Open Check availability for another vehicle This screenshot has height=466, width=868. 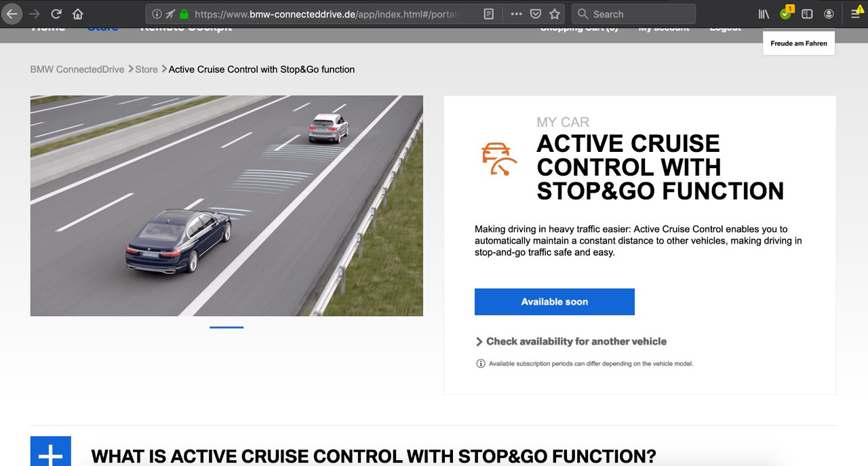pos(576,341)
